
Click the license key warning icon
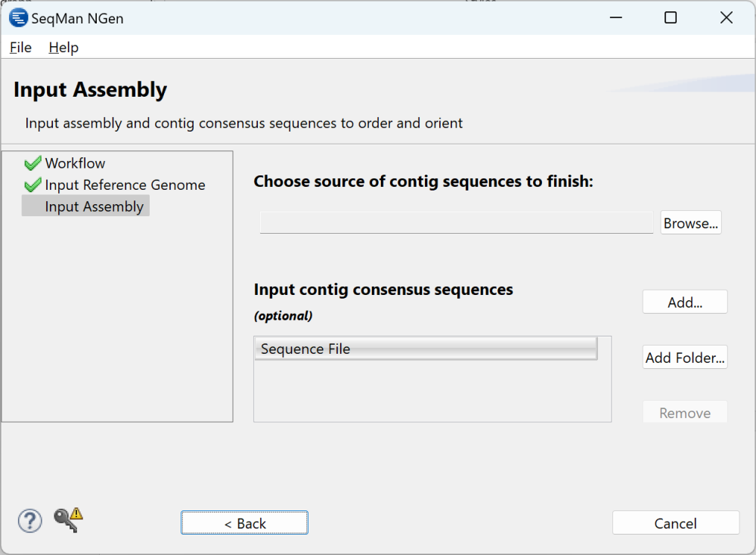pos(68,519)
